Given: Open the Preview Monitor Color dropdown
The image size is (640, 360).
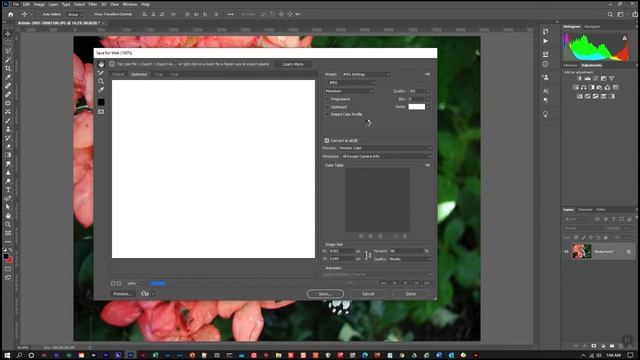Looking at the screenshot, I should (x=385, y=148).
